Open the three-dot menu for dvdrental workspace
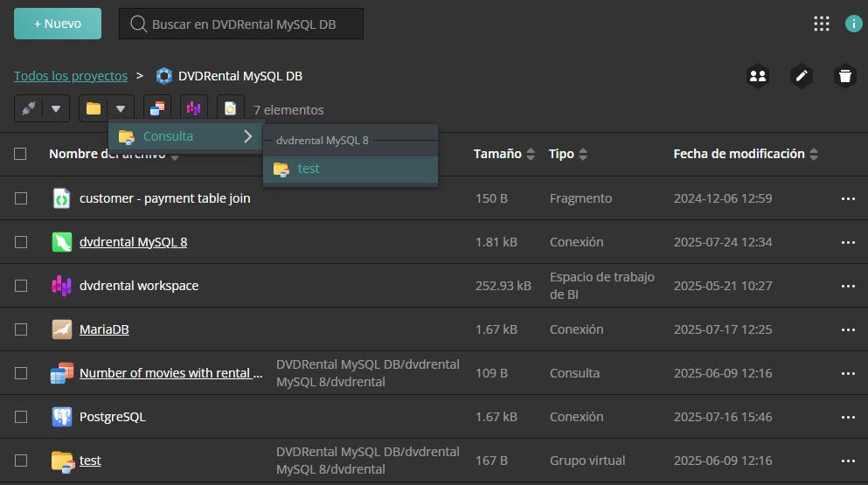This screenshot has height=485, width=868. click(847, 286)
